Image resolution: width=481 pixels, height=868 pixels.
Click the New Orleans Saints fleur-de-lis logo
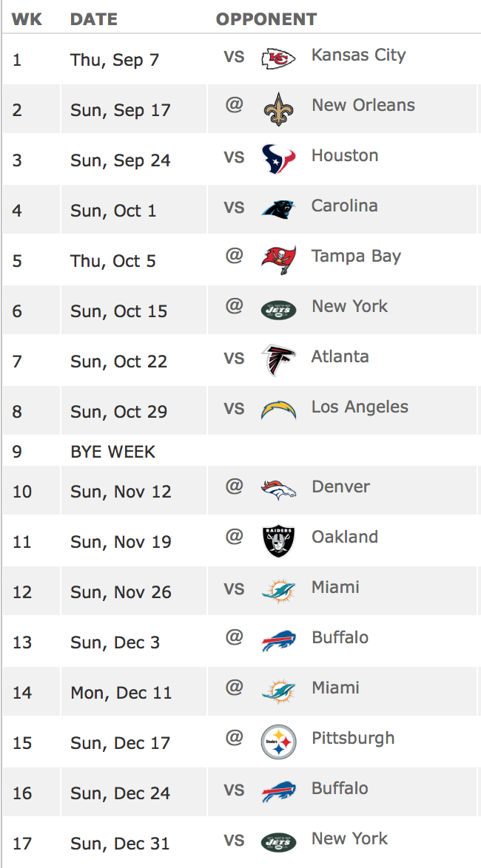(278, 108)
